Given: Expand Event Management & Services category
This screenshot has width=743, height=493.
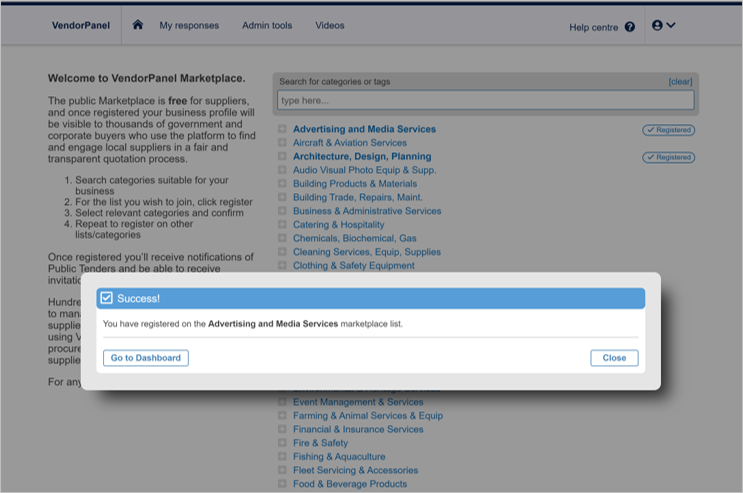Looking at the screenshot, I should pyautogui.click(x=282, y=402).
